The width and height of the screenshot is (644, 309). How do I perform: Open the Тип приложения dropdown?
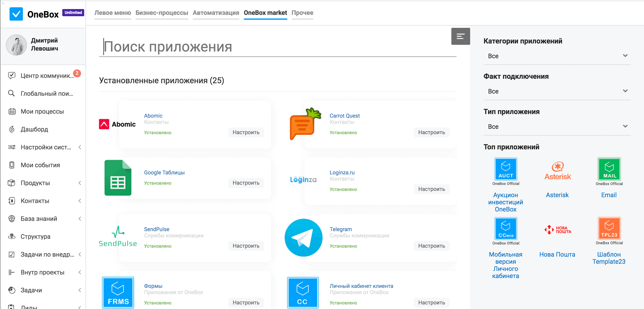557,127
